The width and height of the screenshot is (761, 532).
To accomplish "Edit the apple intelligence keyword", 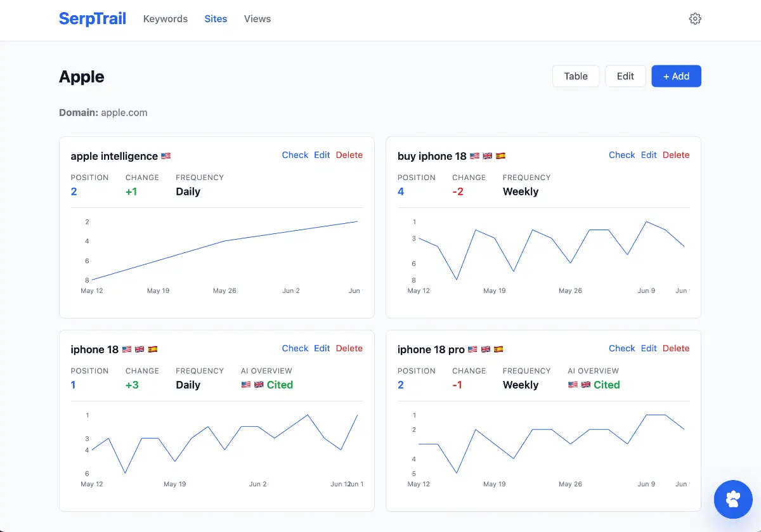I will click(322, 155).
